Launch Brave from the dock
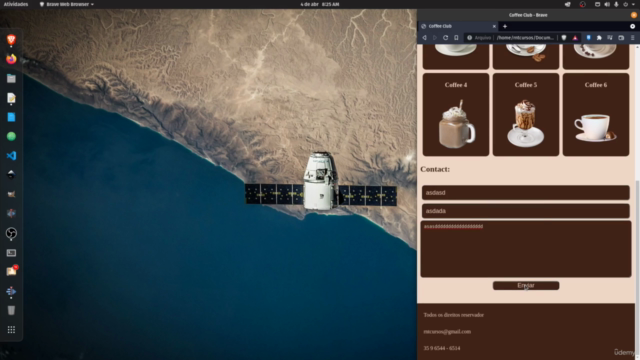Screen dimensions: 640x360 tap(11, 40)
